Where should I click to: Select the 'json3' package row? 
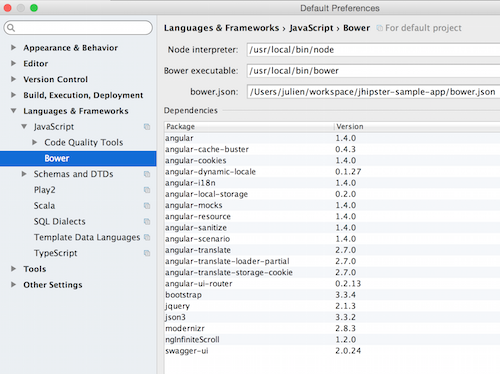click(332, 317)
